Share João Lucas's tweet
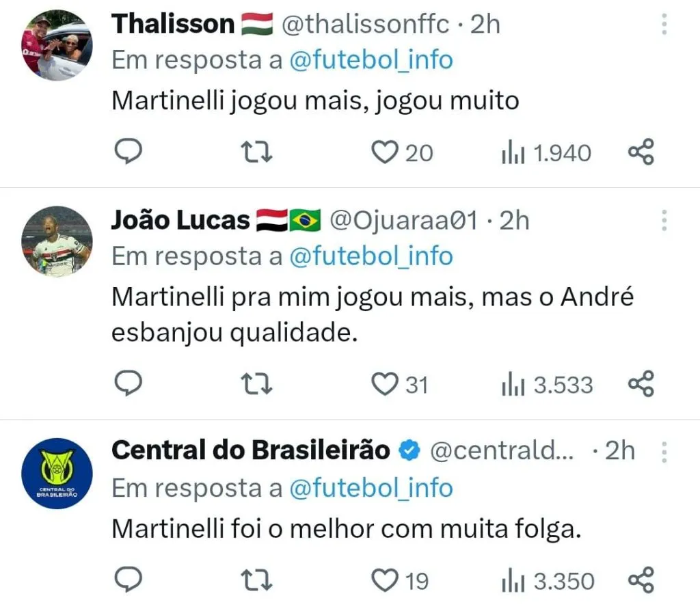700x611 pixels. coord(641,384)
